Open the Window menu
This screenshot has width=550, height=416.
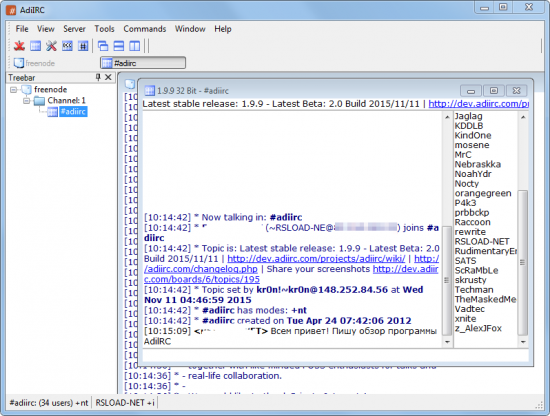[x=190, y=29]
